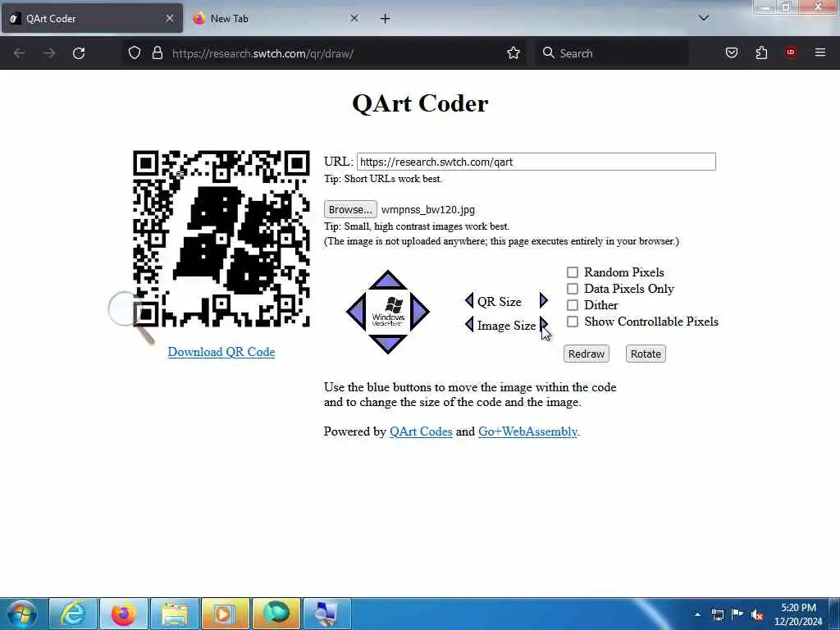The height and width of the screenshot is (630, 840).
Task: Click the computer monitor taskbar icon
Action: 327,614
